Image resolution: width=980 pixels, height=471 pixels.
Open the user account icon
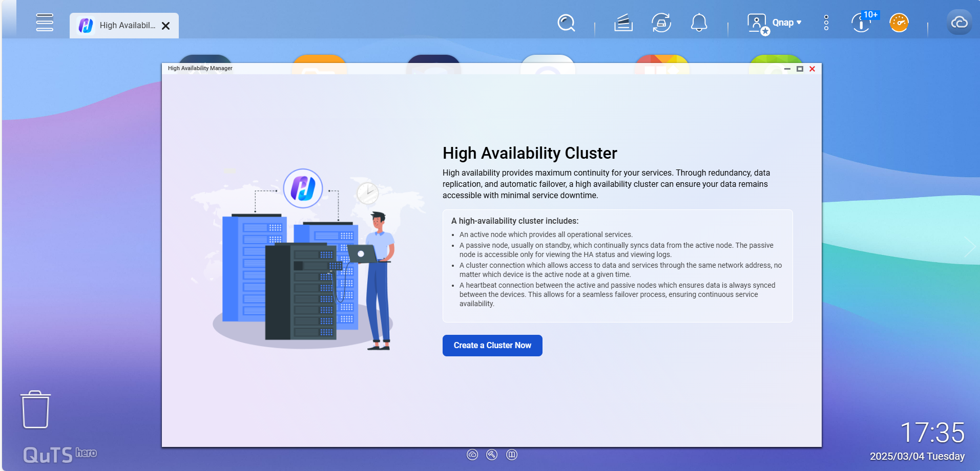pyautogui.click(x=758, y=24)
